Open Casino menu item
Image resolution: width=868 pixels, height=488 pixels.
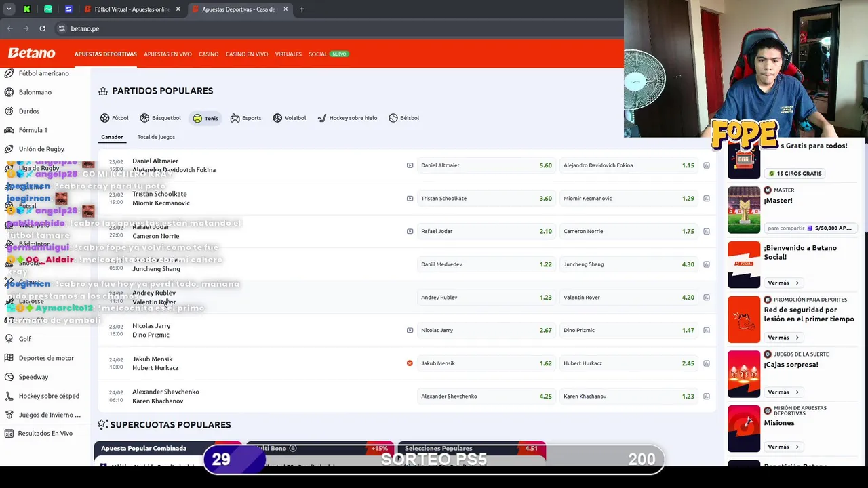click(209, 54)
